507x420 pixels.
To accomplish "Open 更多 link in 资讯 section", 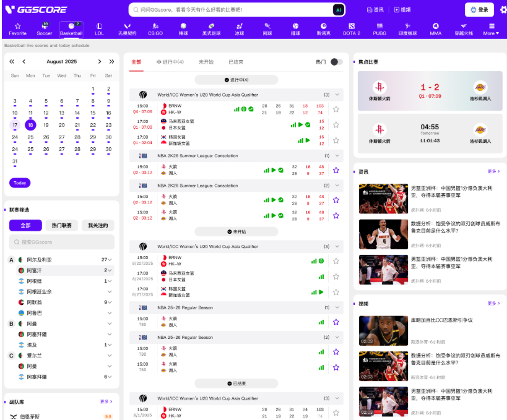I will 493,171.
